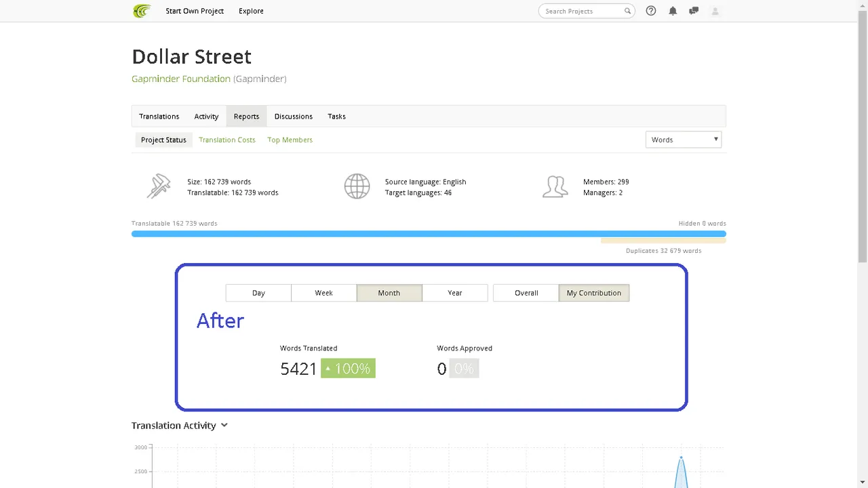This screenshot has width=868, height=488.
Task: Open the Top Members report
Action: click(x=290, y=140)
